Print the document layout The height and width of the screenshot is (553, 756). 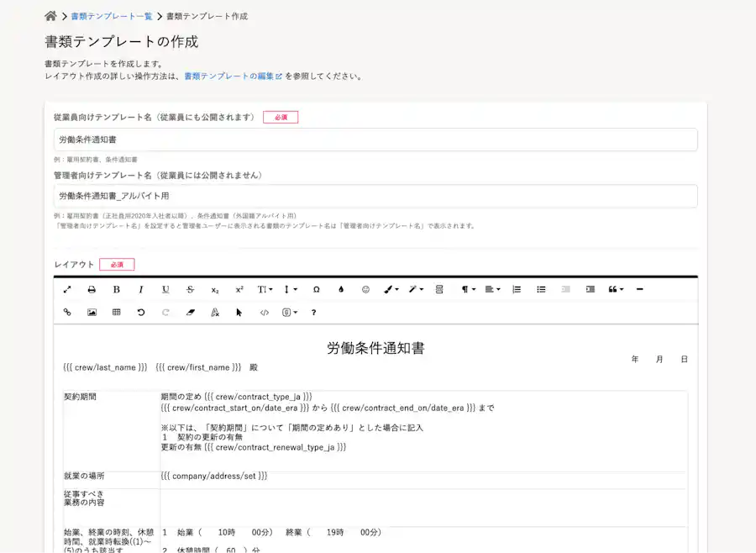coord(92,289)
